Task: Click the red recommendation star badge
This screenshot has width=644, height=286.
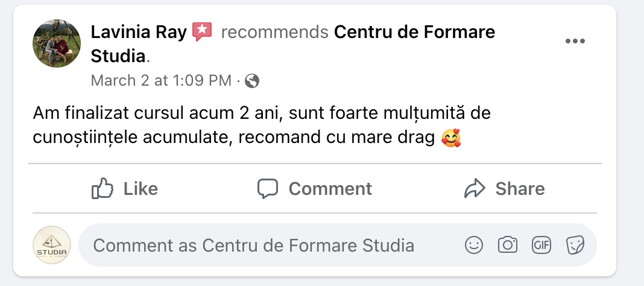Action: 202,31
